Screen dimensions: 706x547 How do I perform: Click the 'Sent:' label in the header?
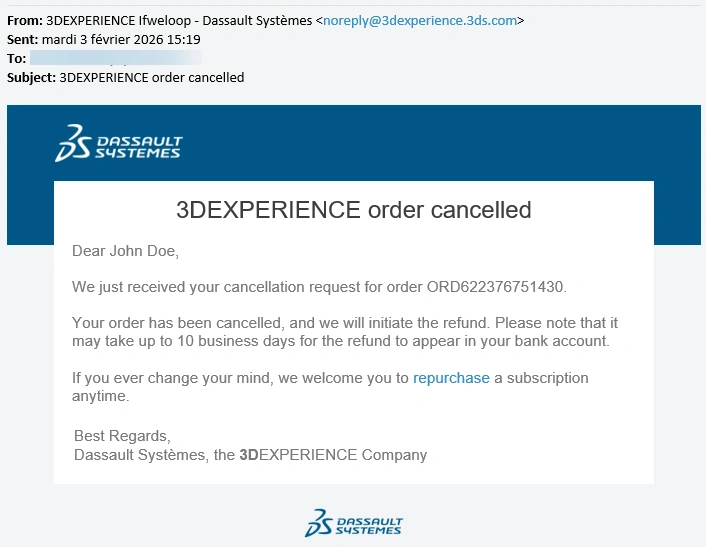coord(22,39)
